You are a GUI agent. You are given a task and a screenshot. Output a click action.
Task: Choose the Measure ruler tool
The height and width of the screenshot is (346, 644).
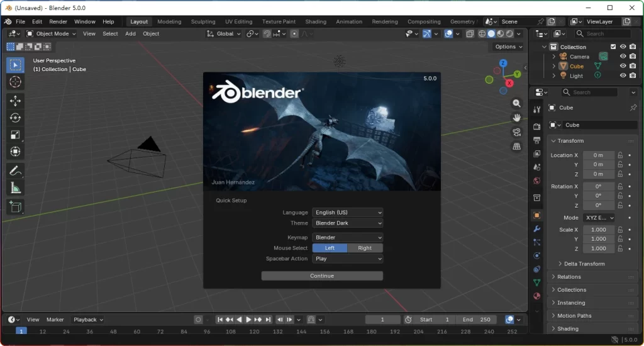coord(15,188)
